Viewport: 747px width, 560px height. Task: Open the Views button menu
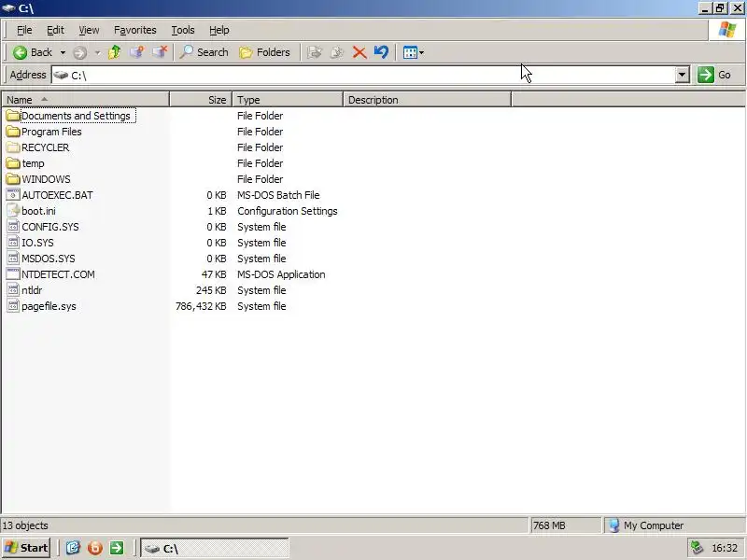[413, 52]
